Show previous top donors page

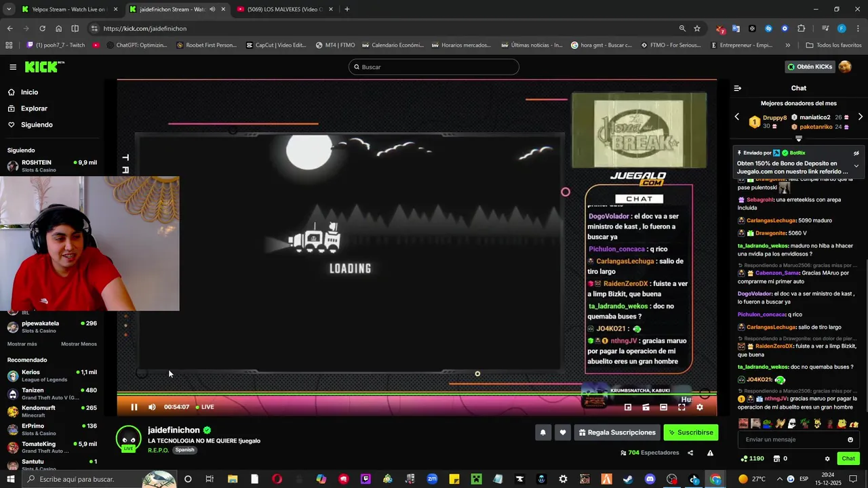(737, 117)
